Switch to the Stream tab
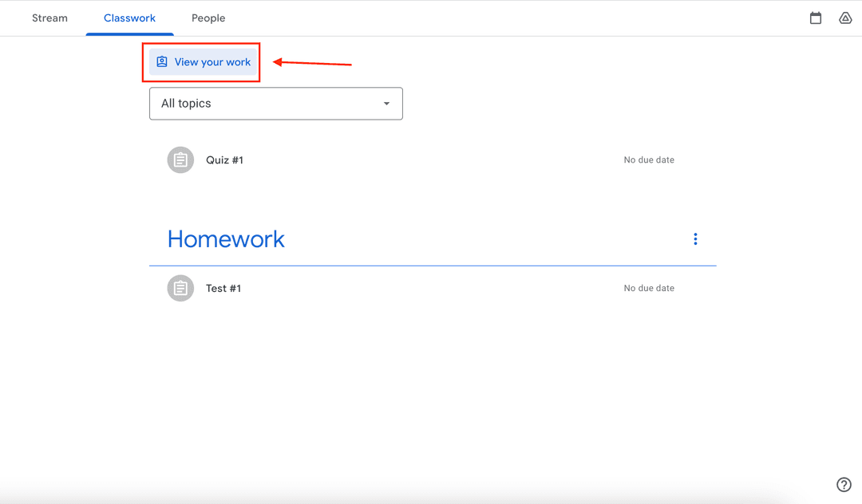The image size is (862, 504). (49, 18)
